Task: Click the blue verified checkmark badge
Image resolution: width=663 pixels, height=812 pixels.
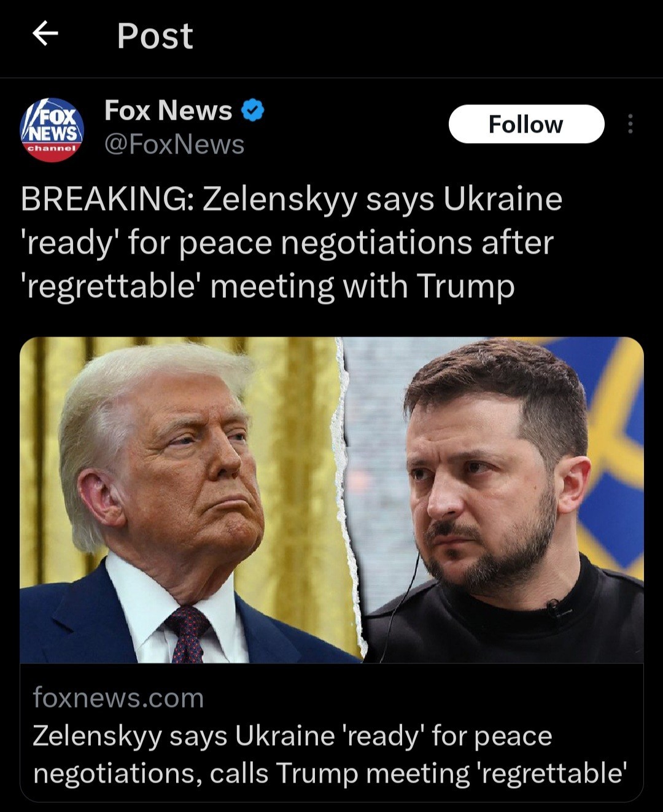Action: pyautogui.click(x=252, y=111)
